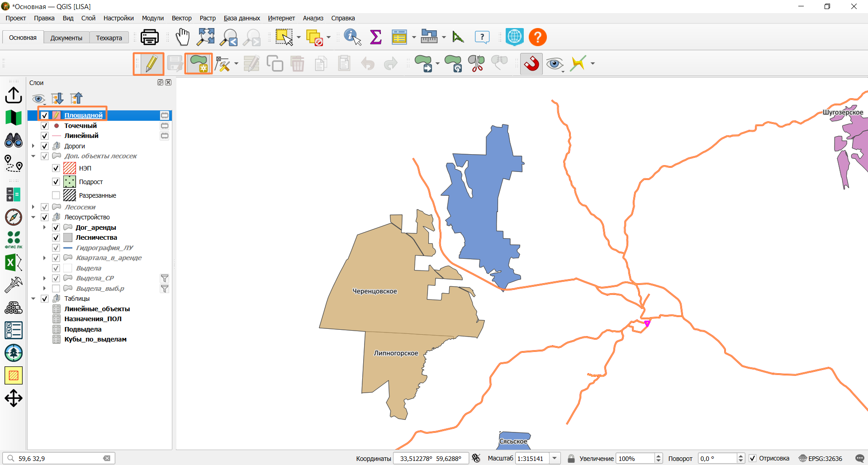The width and height of the screenshot is (868, 465).
Task: Open the Вектор menu
Action: click(x=181, y=18)
